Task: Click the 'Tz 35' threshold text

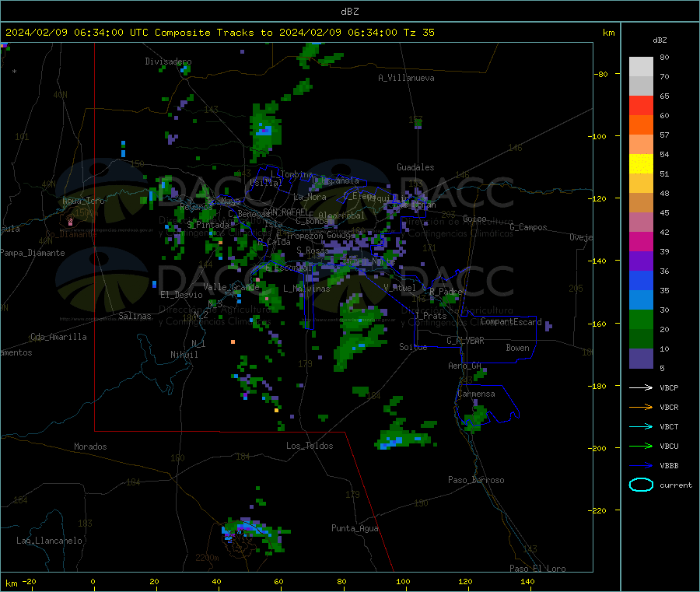Action: [x=418, y=33]
